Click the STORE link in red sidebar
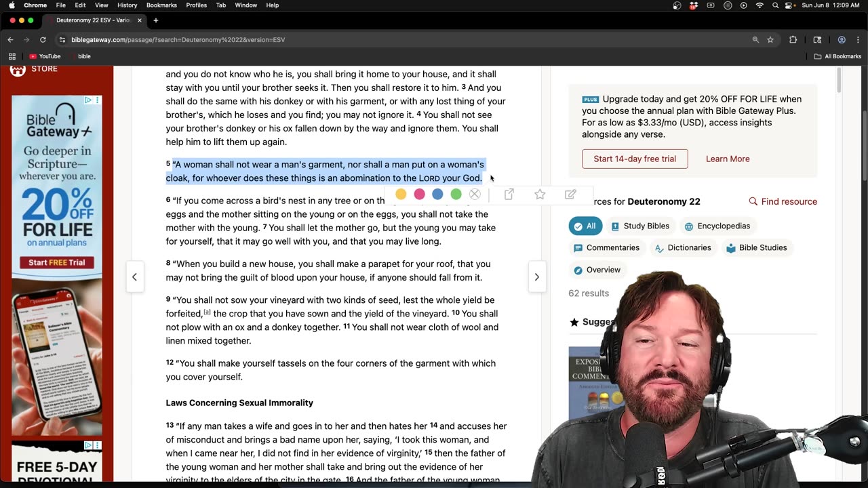Image resolution: width=868 pixels, height=488 pixels. pyautogui.click(x=44, y=69)
